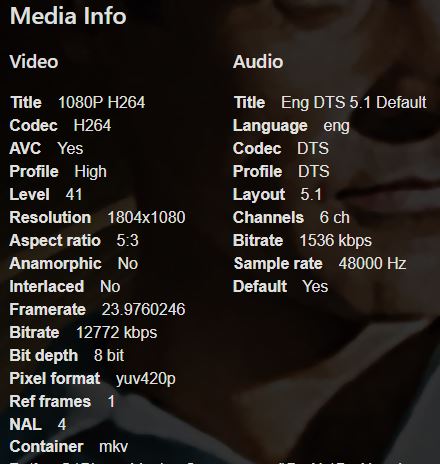
Task: Click the audio title Eng DTS 5.1 Default
Action: pyautogui.click(x=354, y=102)
